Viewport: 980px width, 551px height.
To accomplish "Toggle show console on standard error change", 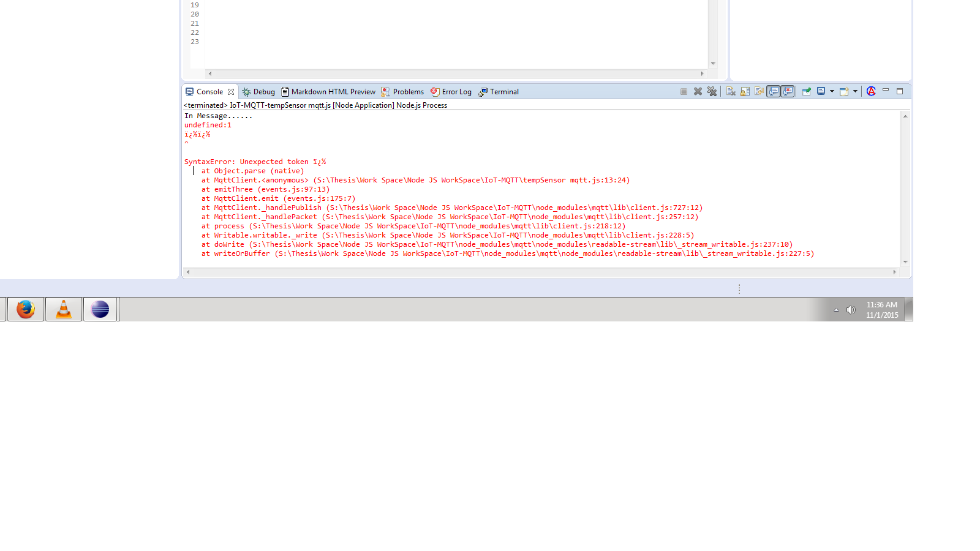I will click(788, 92).
